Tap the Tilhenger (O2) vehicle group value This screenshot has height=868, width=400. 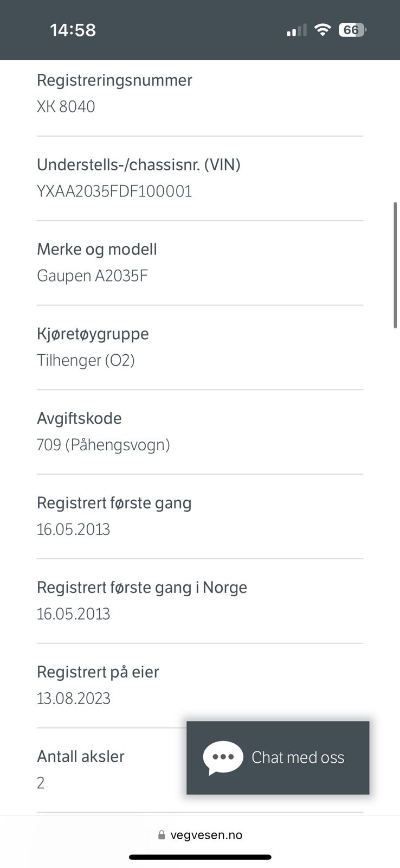(86, 360)
